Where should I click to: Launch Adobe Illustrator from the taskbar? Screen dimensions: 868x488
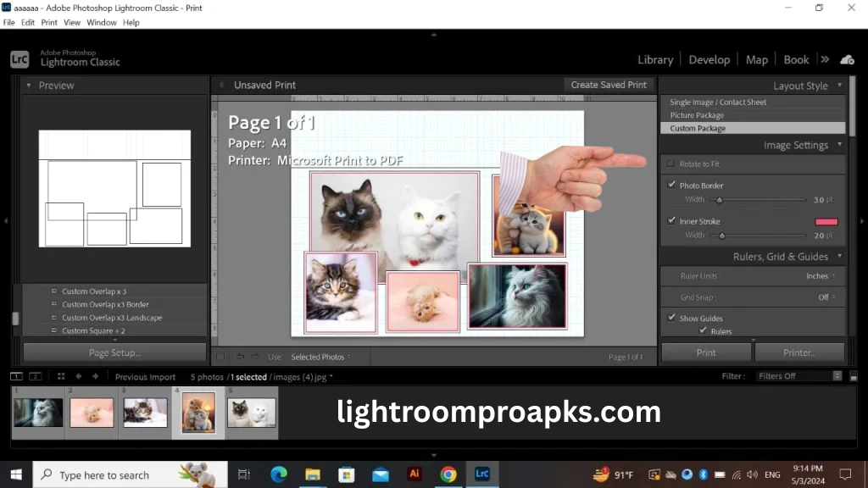click(415, 474)
